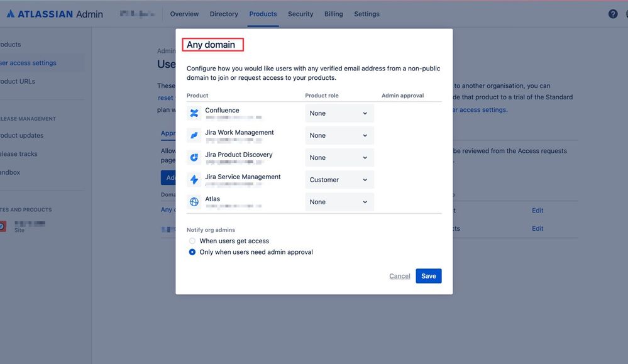
Task: Click Edit link for second domain row
Action: pyautogui.click(x=537, y=228)
